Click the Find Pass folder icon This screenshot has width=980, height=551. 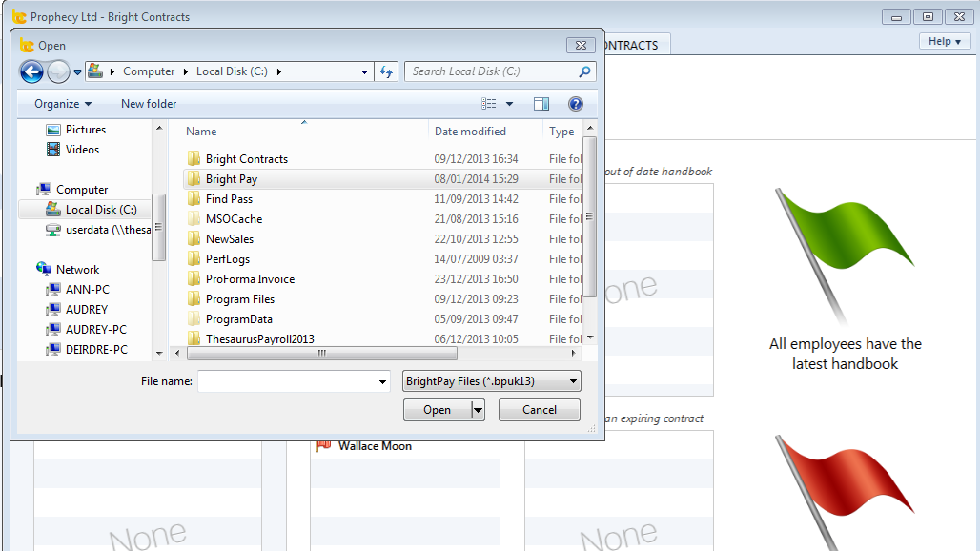pyautogui.click(x=194, y=198)
